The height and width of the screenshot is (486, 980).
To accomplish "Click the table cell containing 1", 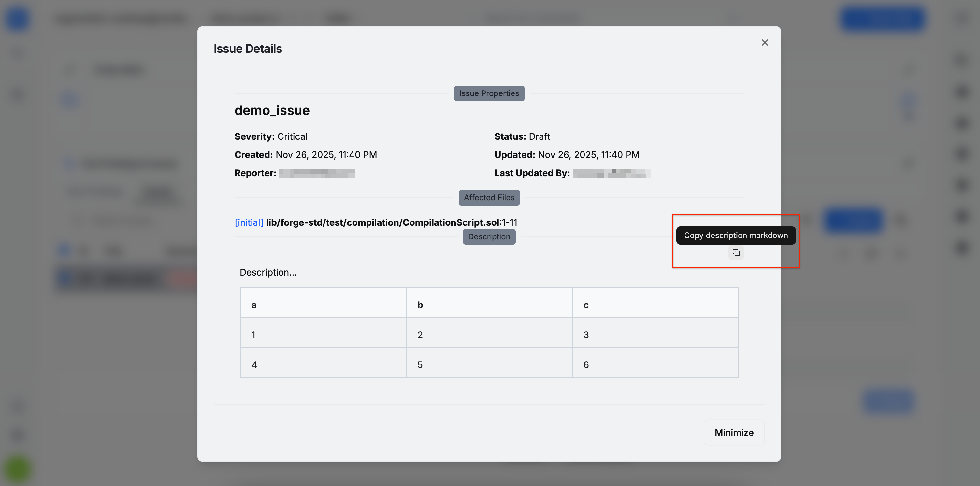I will tap(323, 335).
